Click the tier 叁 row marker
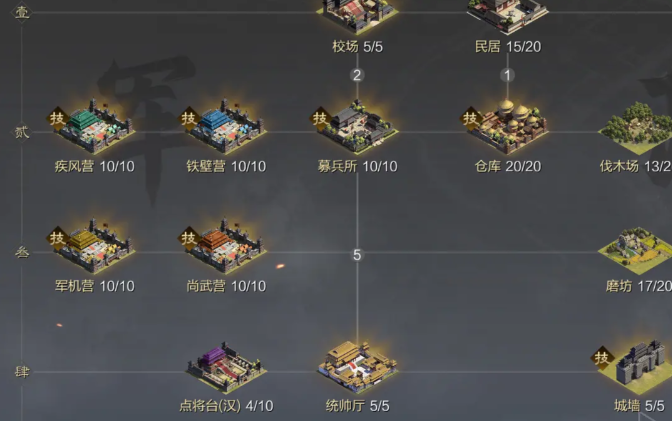This screenshot has width=672, height=421. coord(22,253)
